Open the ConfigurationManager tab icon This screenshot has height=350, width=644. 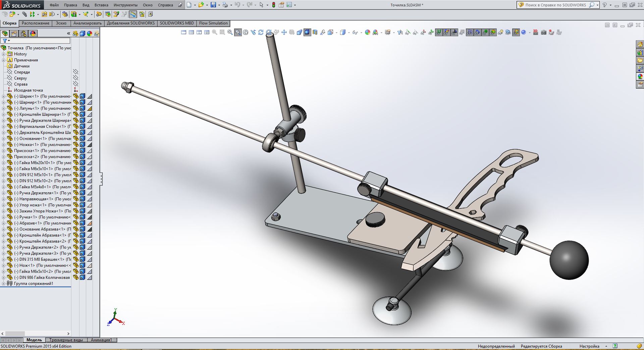(23, 34)
